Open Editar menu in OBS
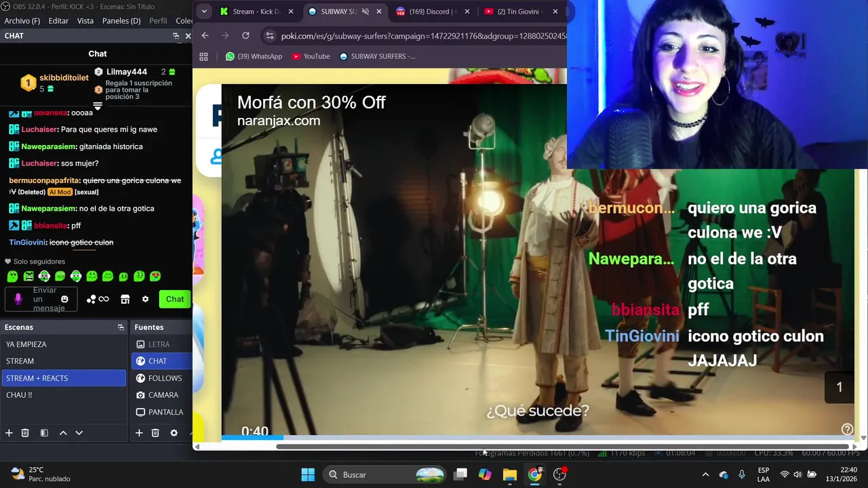 click(58, 21)
